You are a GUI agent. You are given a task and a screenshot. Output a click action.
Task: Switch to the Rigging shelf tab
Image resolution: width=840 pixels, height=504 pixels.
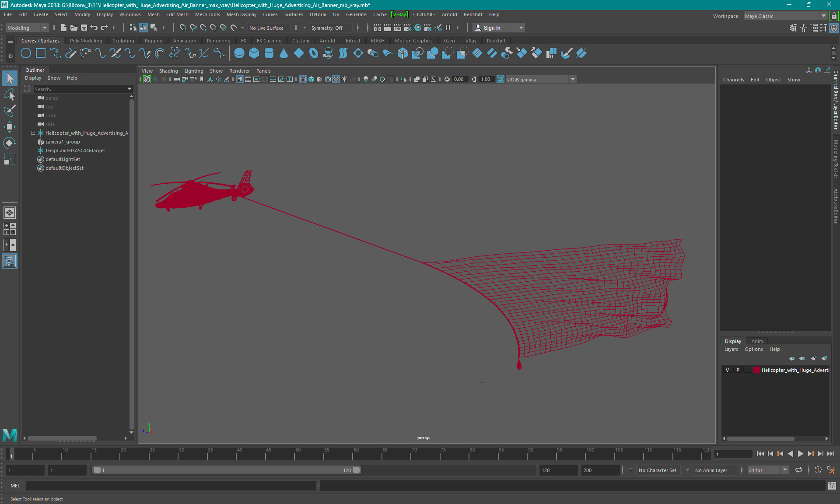point(154,41)
